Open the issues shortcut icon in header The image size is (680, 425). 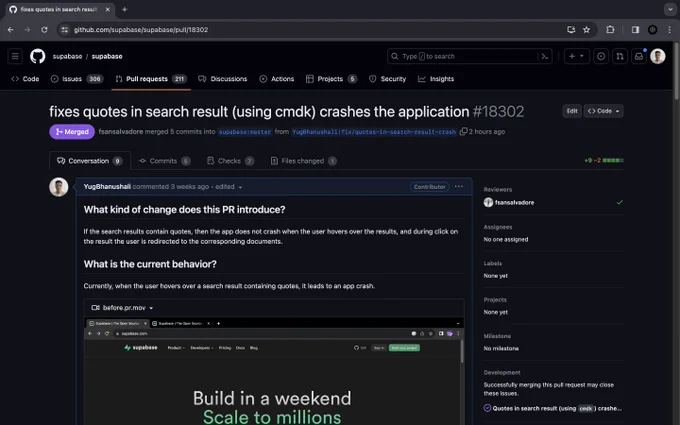pos(601,56)
